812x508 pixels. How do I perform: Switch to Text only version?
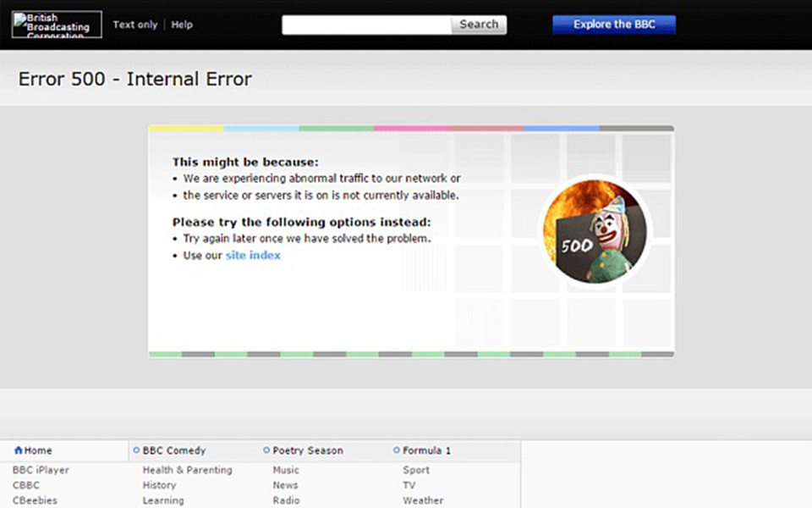(x=135, y=25)
